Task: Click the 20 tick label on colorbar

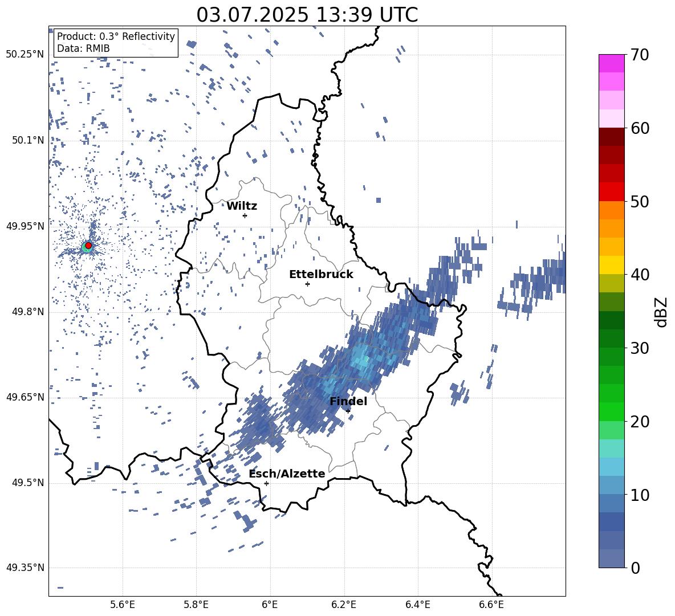Action: tap(639, 422)
